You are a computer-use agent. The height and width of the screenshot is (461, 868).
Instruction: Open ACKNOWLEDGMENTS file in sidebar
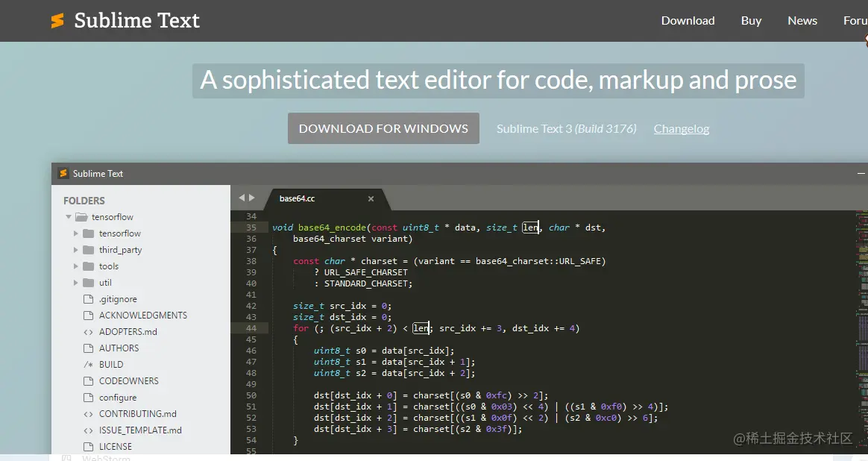click(143, 316)
